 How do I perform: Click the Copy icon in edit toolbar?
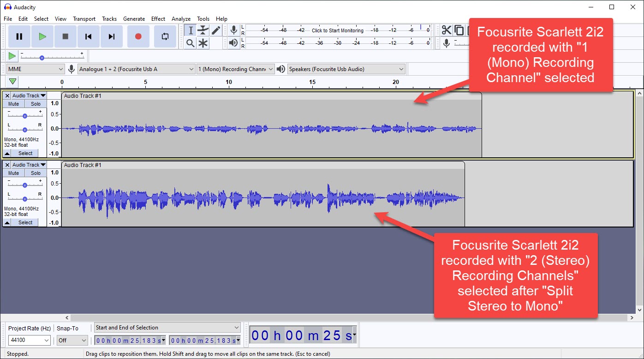coord(459,30)
